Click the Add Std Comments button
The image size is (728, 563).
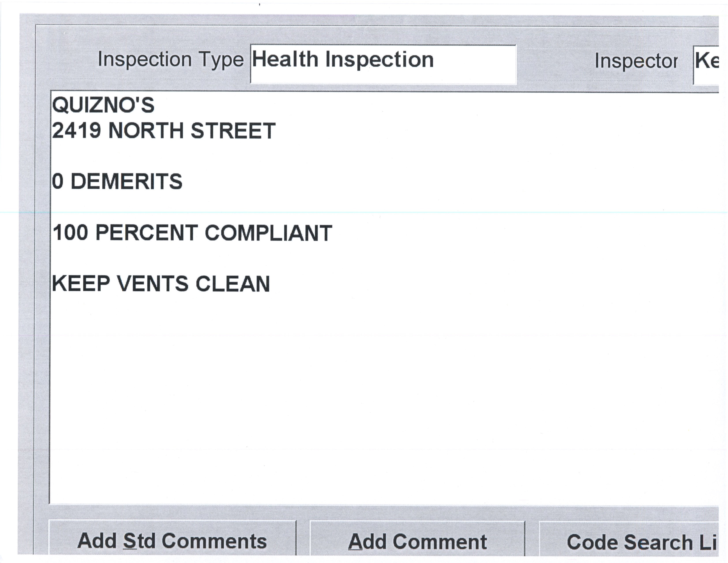click(x=172, y=541)
